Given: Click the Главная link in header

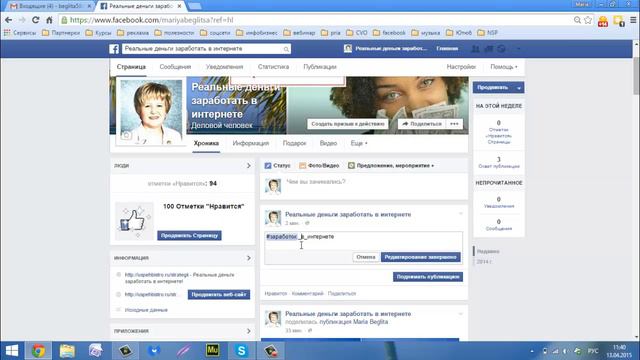Looking at the screenshot, I should [447, 49].
